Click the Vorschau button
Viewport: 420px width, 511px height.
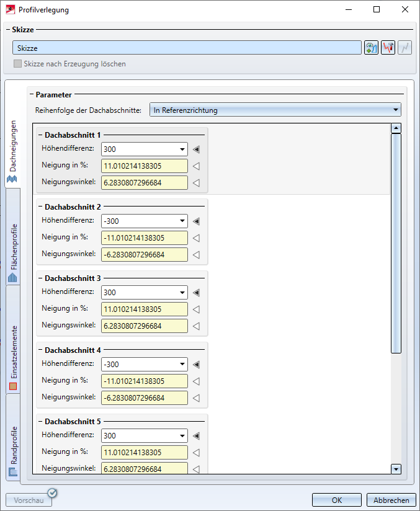29,500
